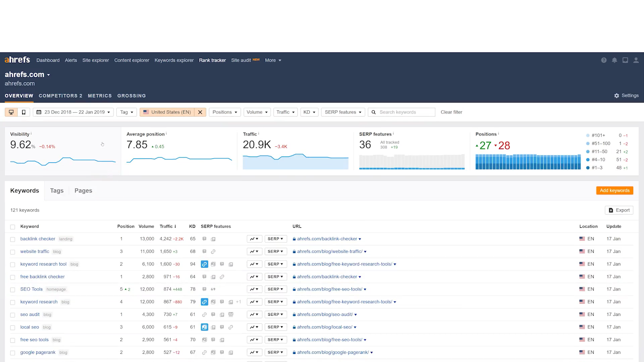The height and width of the screenshot is (362, 644).
Task: Click the file icon in the Export button
Action: coord(611,210)
